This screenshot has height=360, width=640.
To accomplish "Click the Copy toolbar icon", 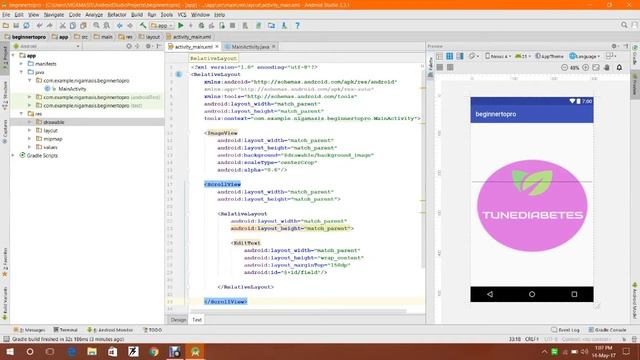I will tap(73, 25).
